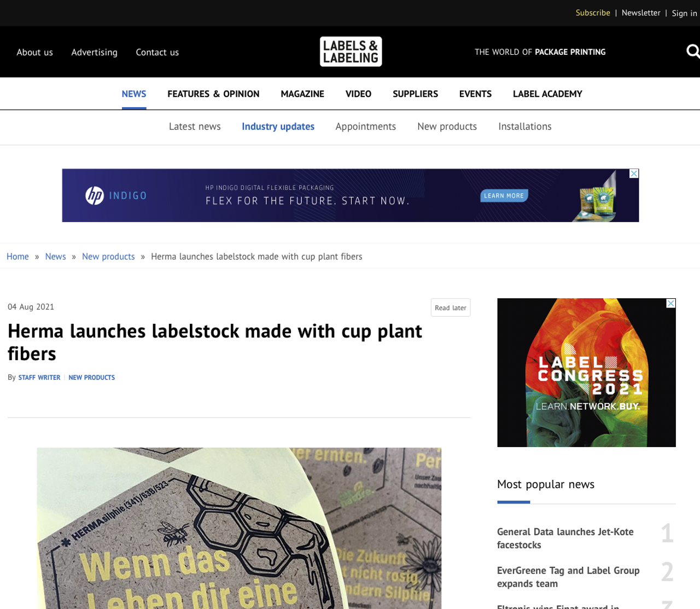This screenshot has height=609, width=700.
Task: Click the search magnifier icon
Action: coord(692,51)
